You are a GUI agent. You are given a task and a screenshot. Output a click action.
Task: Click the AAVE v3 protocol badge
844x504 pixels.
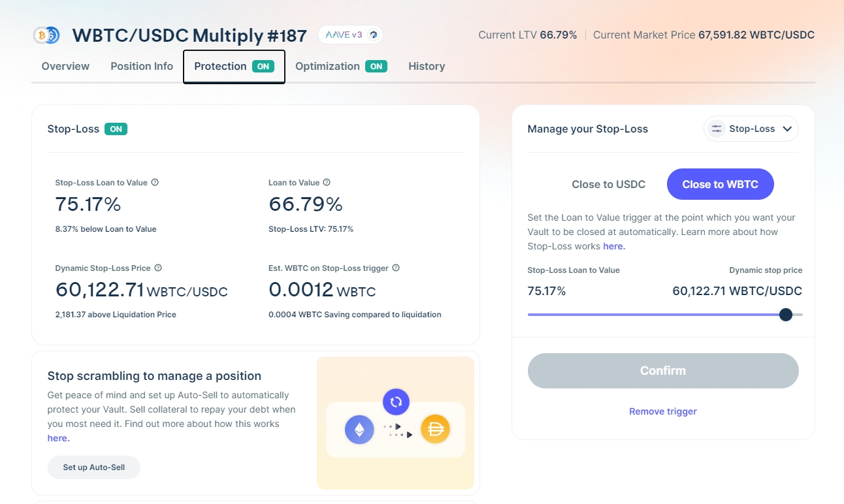click(x=350, y=35)
